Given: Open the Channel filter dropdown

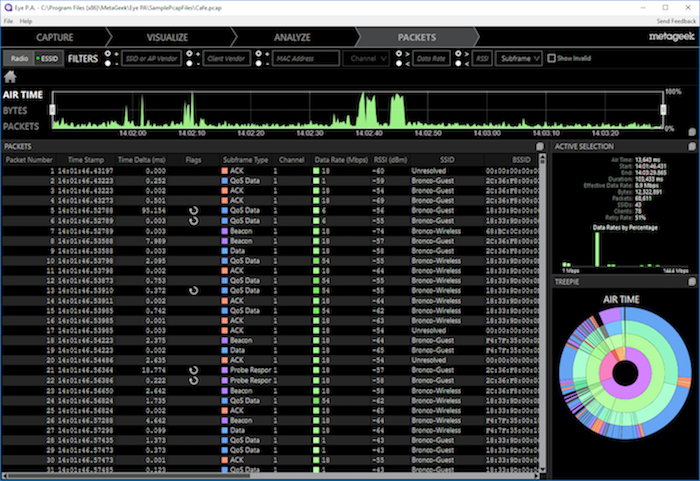Looking at the screenshot, I should click(366, 59).
